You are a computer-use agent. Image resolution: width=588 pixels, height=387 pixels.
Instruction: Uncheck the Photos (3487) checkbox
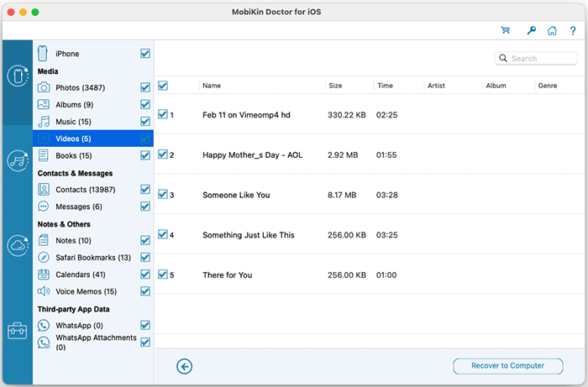[145, 87]
